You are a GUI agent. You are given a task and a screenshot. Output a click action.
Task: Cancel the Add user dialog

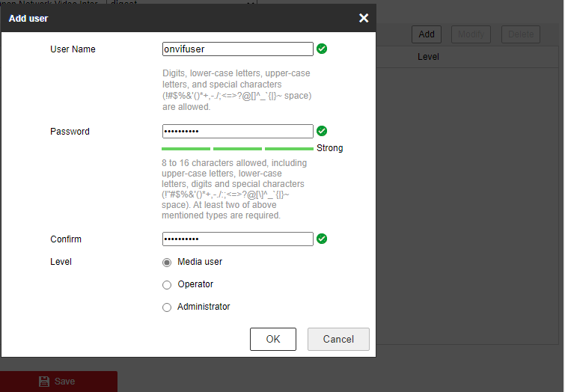(338, 339)
